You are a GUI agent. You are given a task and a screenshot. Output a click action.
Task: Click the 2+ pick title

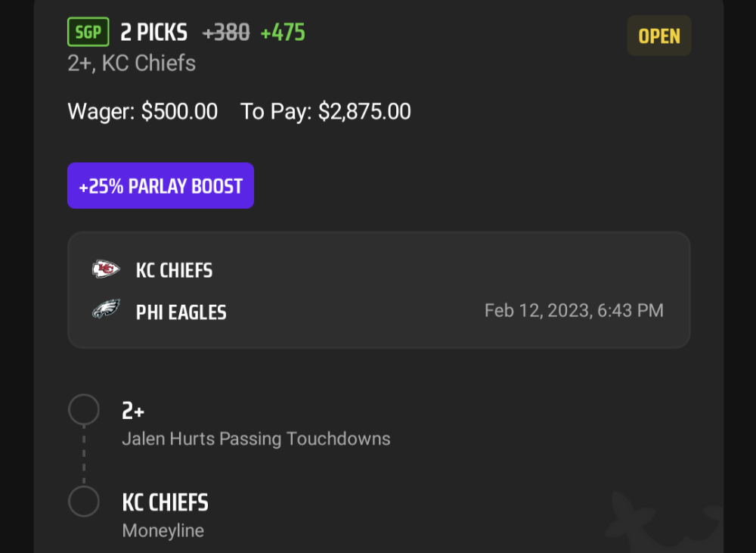[x=133, y=411]
